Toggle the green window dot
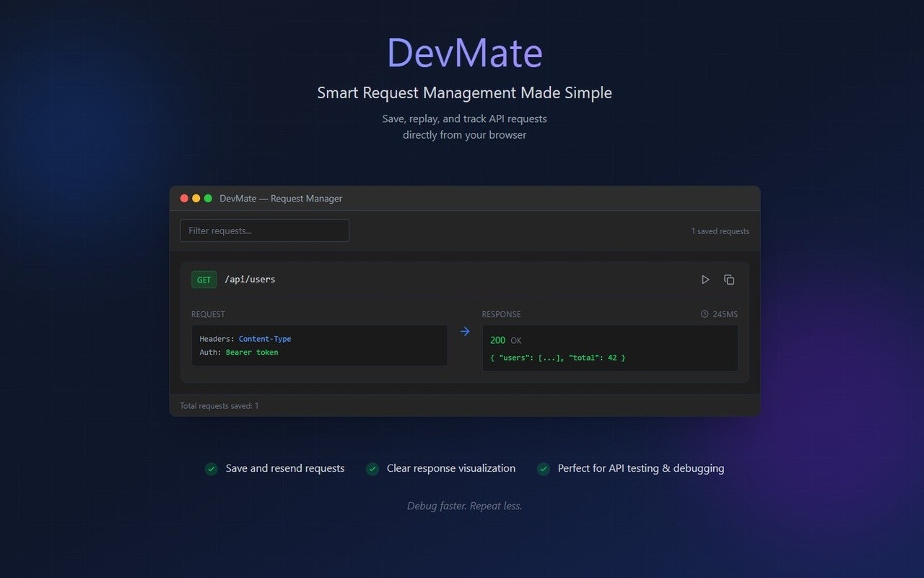This screenshot has height=578, width=924. pyautogui.click(x=207, y=198)
